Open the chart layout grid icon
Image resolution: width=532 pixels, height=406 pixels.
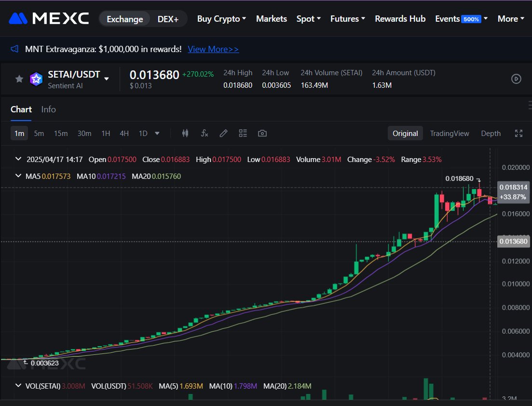tap(243, 133)
